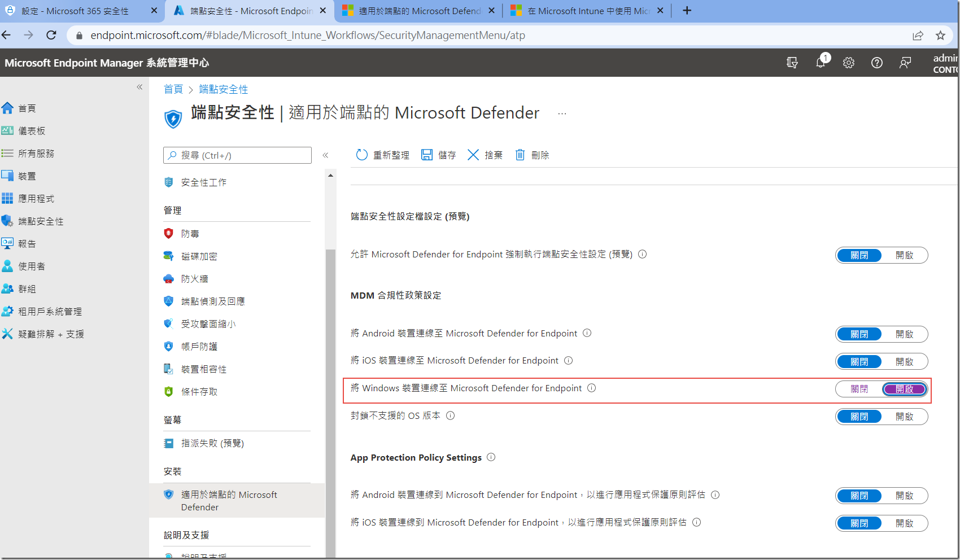This screenshot has height=560, width=960.
Task: Click the share page icon in the address bar
Action: pos(918,36)
